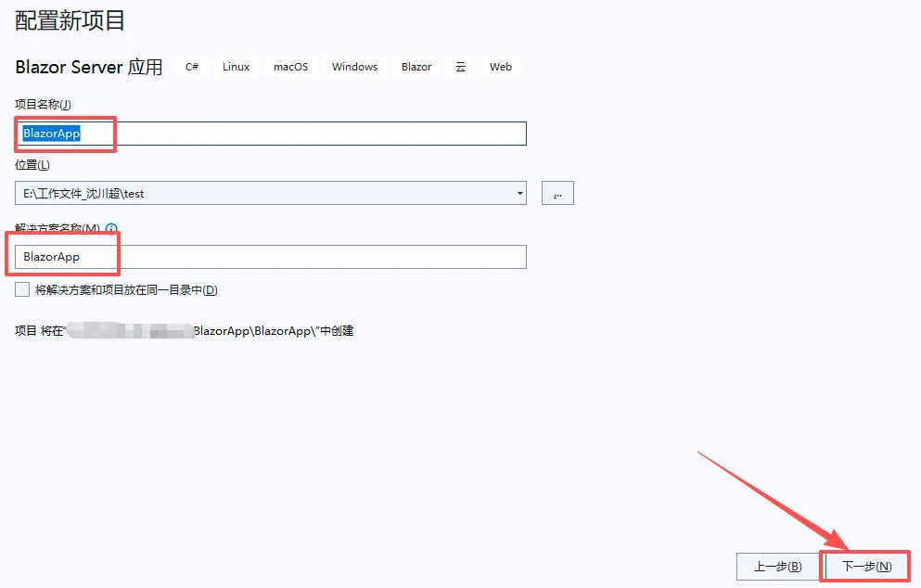Open the location path dropdown
921x588 pixels.
[x=519, y=193]
